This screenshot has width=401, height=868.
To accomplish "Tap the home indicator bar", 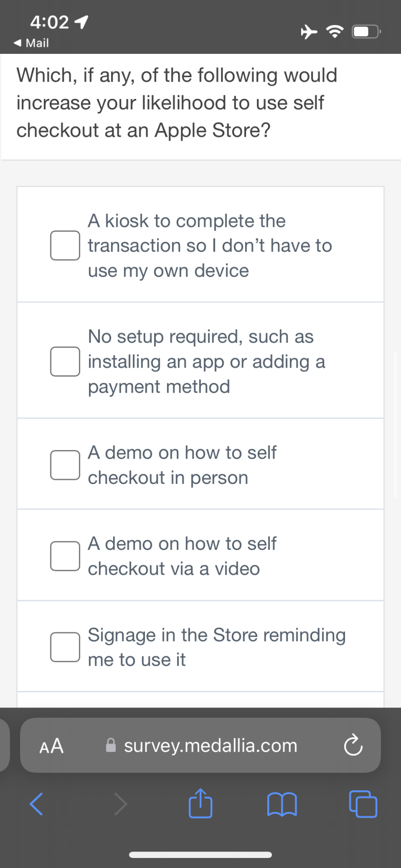I will 200,855.
